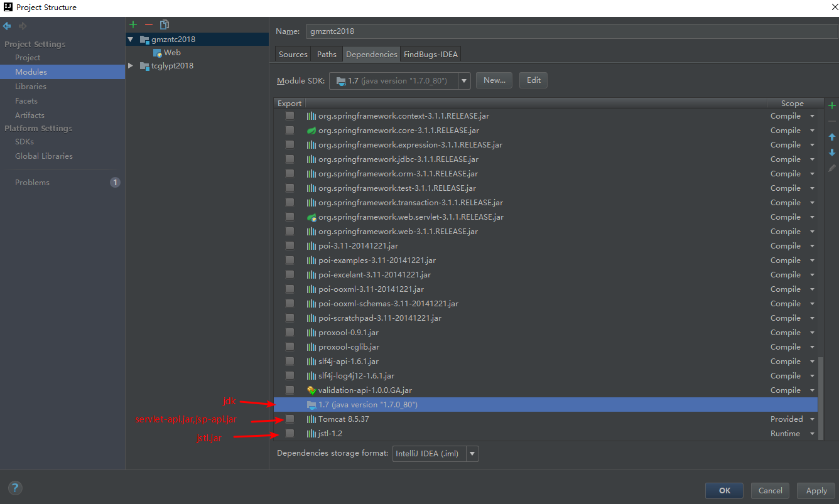Viewport: 839px width, 504px height.
Task: Toggle export for org.springframework.context jar
Action: (290, 116)
